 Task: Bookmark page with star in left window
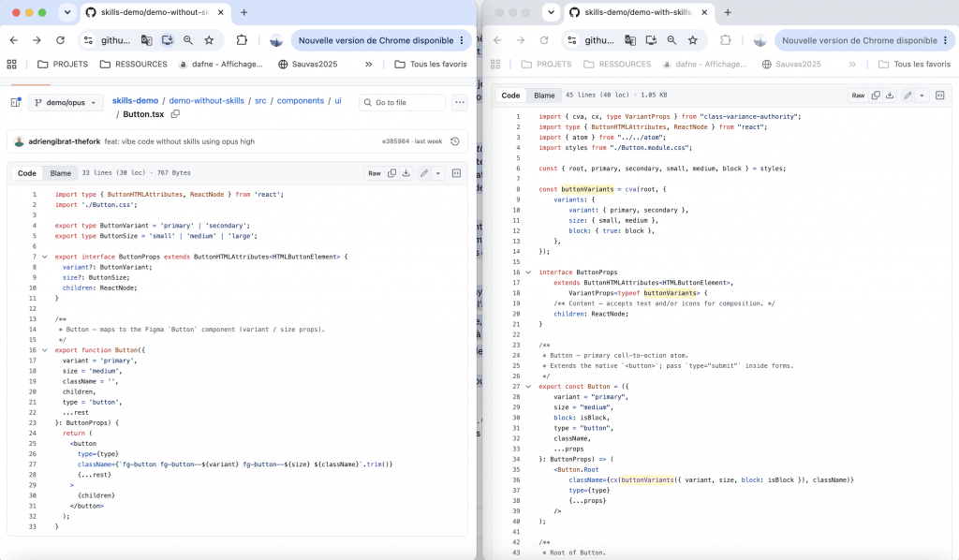[x=209, y=40]
